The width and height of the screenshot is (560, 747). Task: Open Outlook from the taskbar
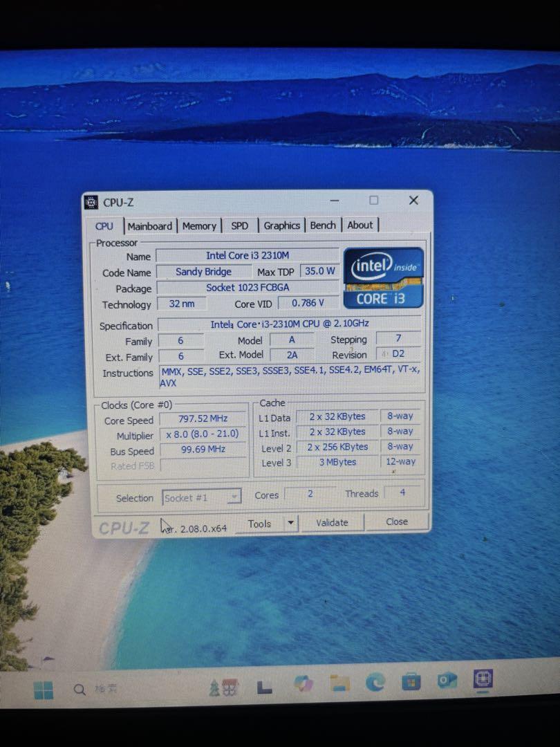click(x=447, y=680)
